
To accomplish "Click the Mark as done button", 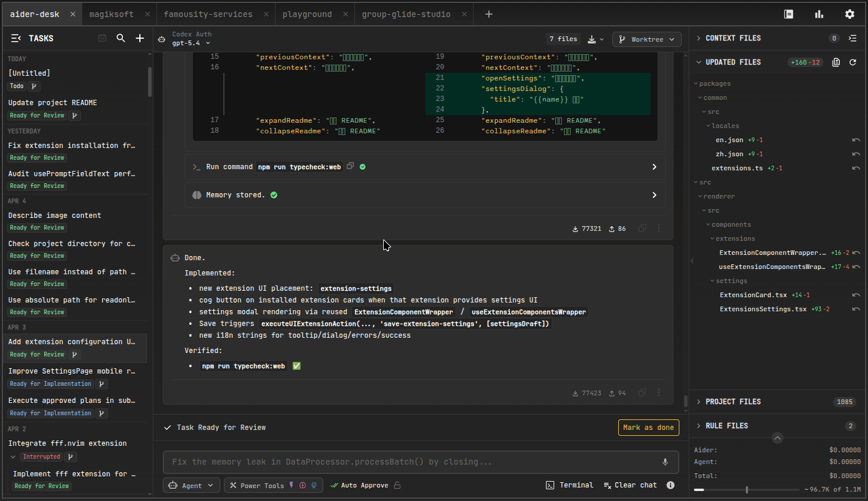I will [x=648, y=428].
